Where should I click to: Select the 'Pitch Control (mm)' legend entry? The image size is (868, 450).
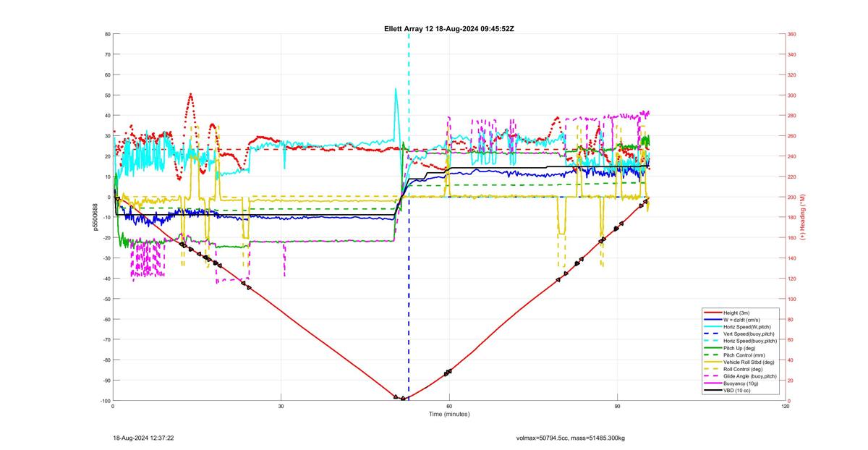[744, 355]
